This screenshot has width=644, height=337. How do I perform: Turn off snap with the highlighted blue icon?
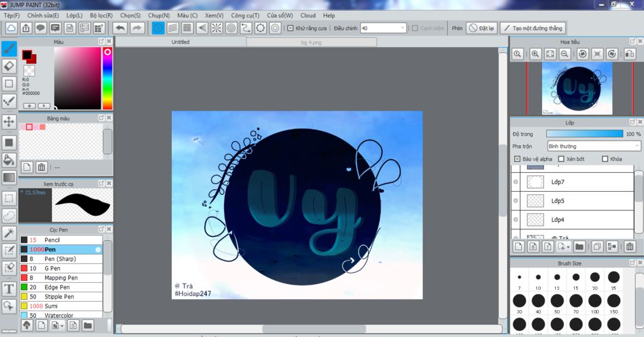158,28
